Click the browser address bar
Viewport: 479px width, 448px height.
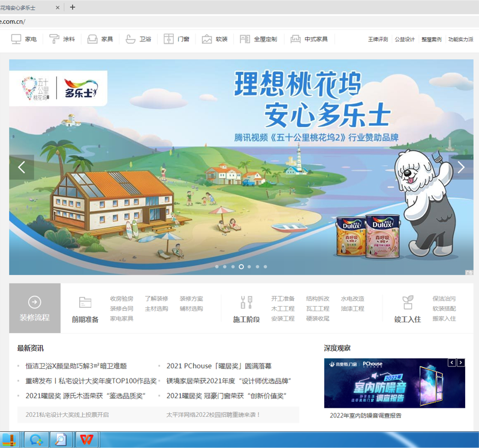point(240,22)
